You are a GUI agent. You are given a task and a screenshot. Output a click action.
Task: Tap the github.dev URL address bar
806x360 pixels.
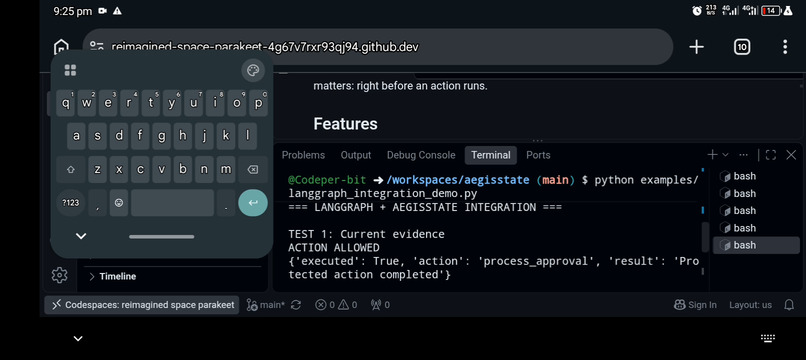[x=378, y=47]
